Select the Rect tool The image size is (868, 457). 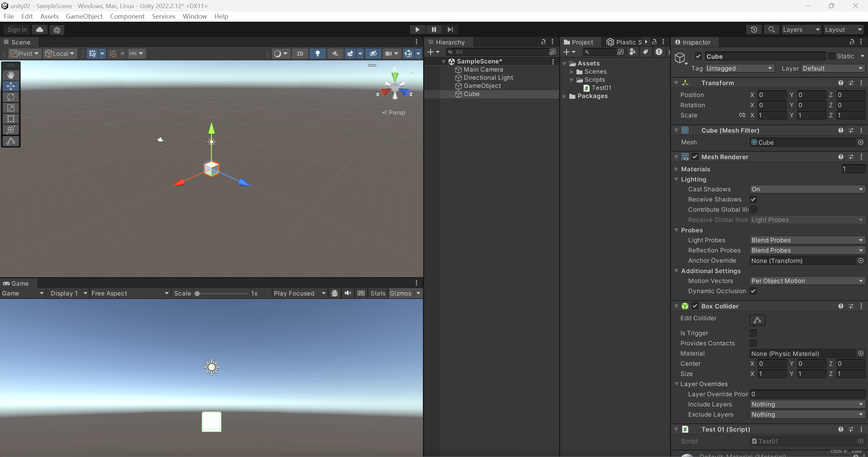(11, 119)
